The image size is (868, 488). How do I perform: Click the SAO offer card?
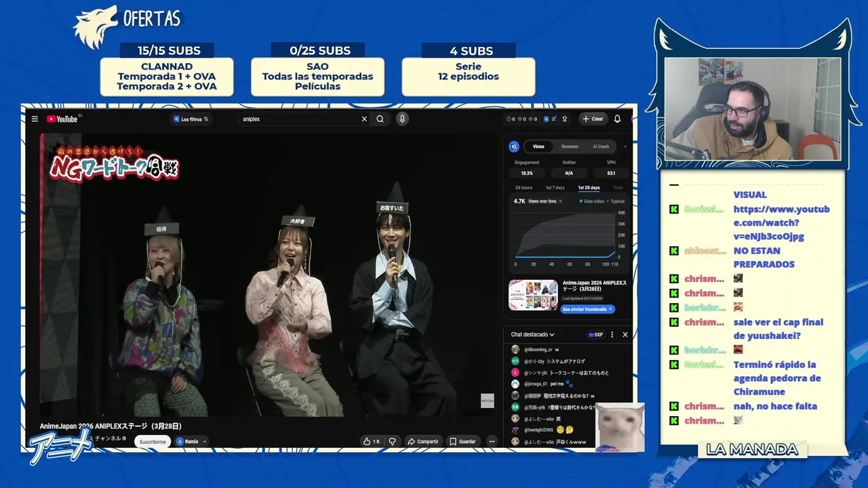coord(317,77)
